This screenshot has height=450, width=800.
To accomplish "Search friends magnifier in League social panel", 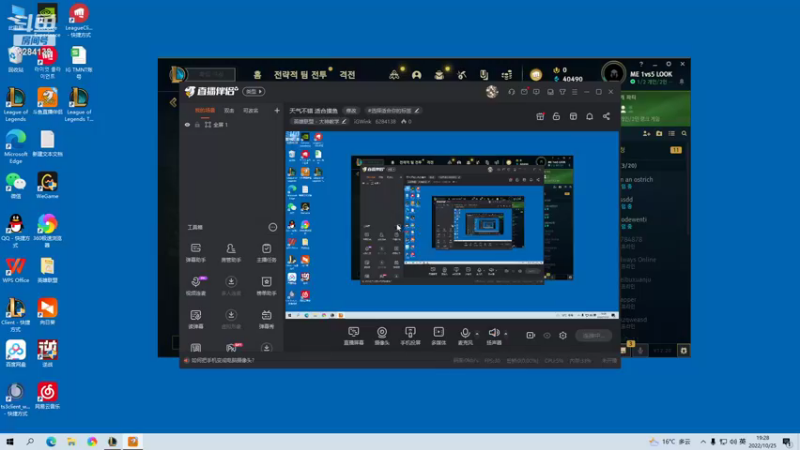I will [x=684, y=133].
